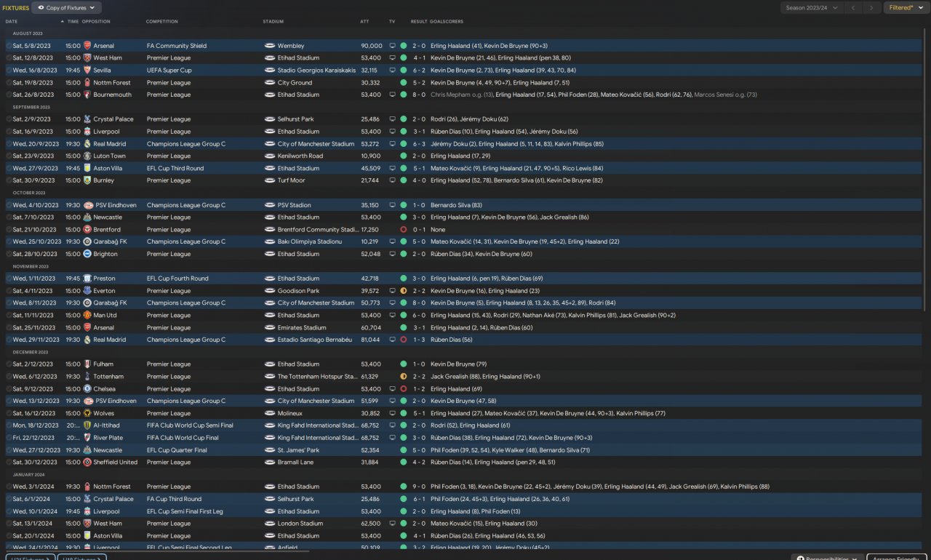The height and width of the screenshot is (560, 931).
Task: Toggle the selection circle on the Wolves row
Action: [x=9, y=413]
